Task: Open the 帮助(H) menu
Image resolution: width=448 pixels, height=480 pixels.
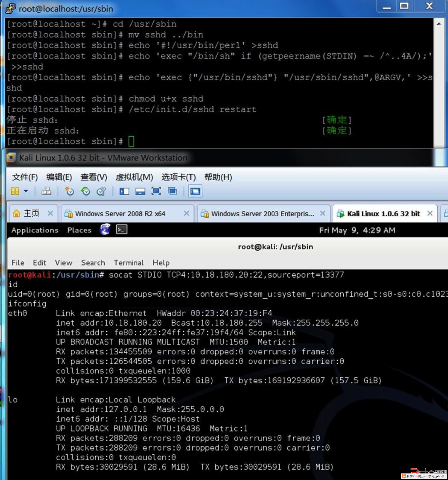Action: [x=218, y=177]
